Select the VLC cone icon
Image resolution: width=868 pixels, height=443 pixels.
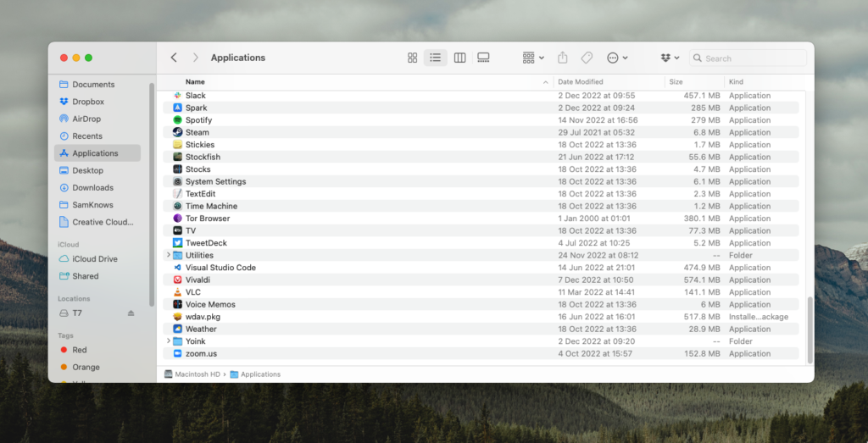click(x=177, y=292)
